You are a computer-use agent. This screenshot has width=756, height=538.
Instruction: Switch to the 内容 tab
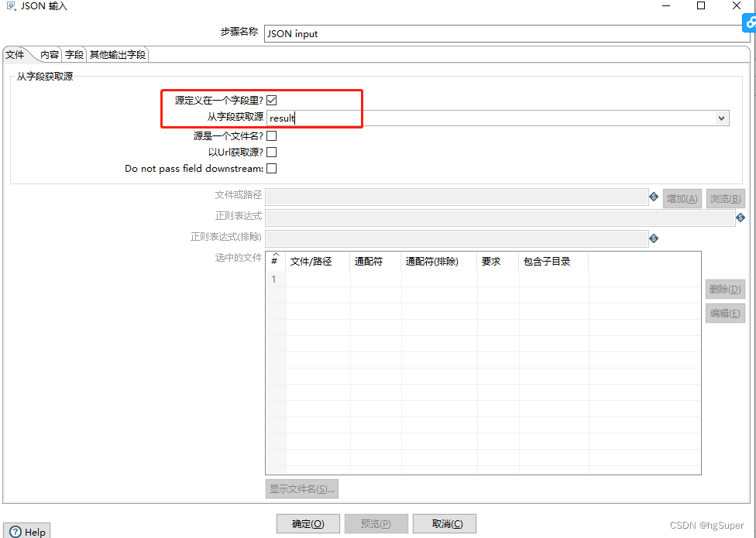click(x=49, y=54)
